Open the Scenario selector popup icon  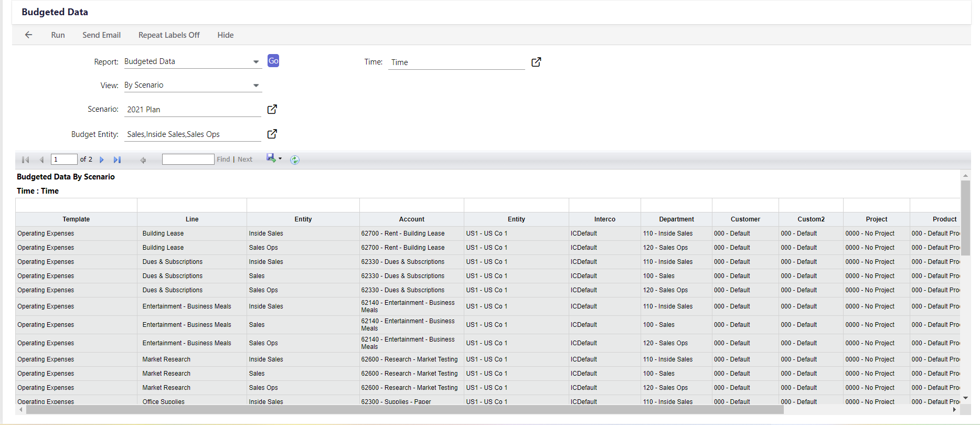point(272,109)
